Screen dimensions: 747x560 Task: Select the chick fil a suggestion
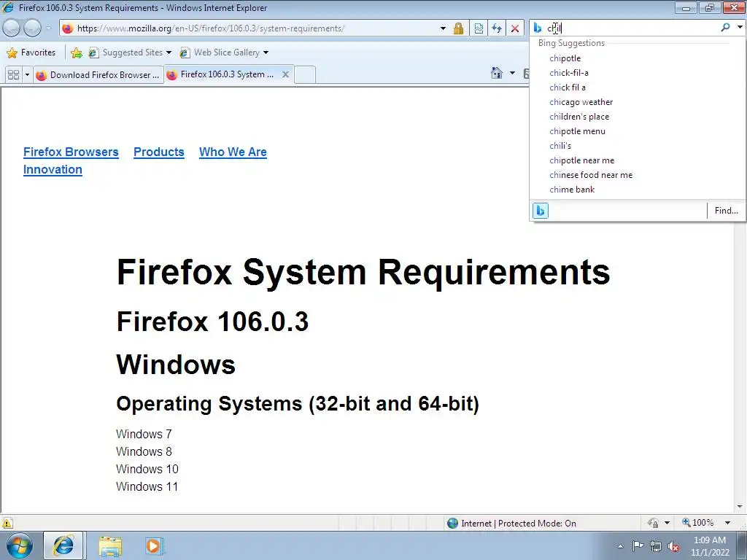coord(568,87)
